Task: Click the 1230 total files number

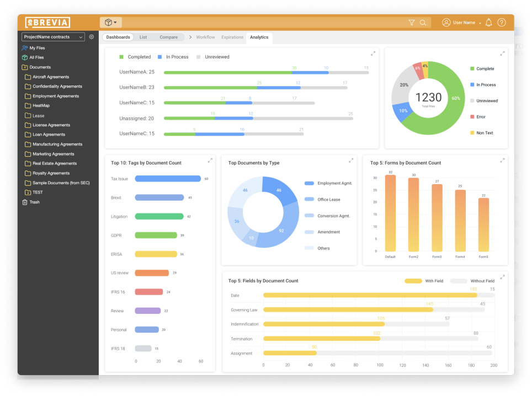Action: (x=428, y=97)
